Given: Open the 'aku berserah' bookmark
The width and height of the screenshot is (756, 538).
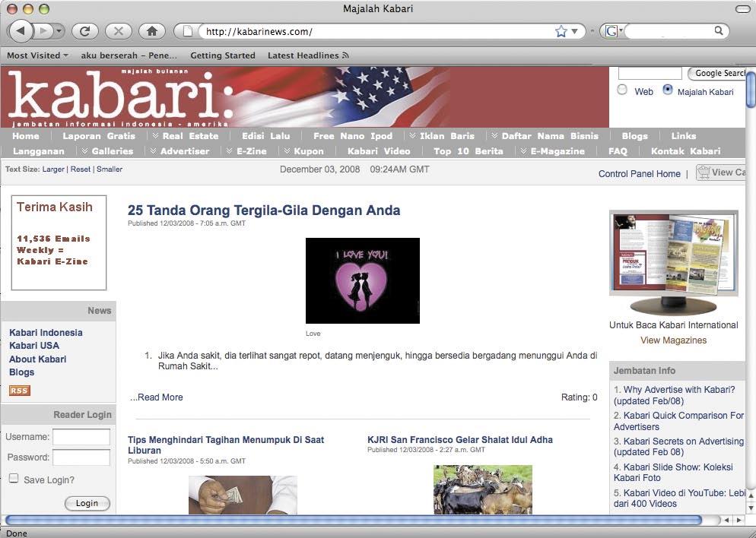Looking at the screenshot, I should pos(129,55).
